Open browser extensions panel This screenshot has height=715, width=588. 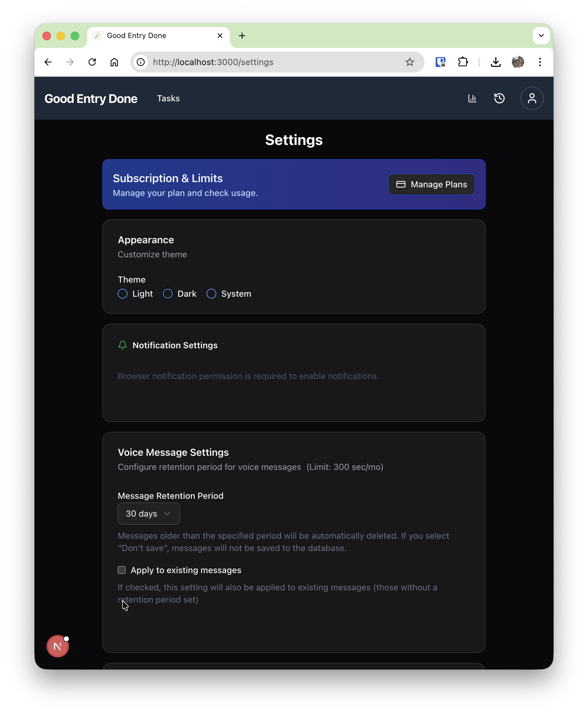[463, 62]
